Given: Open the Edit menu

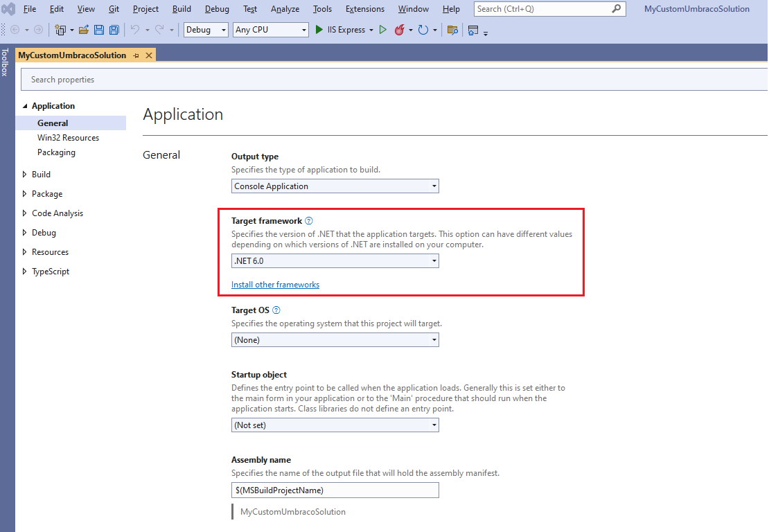Looking at the screenshot, I should 56,9.
